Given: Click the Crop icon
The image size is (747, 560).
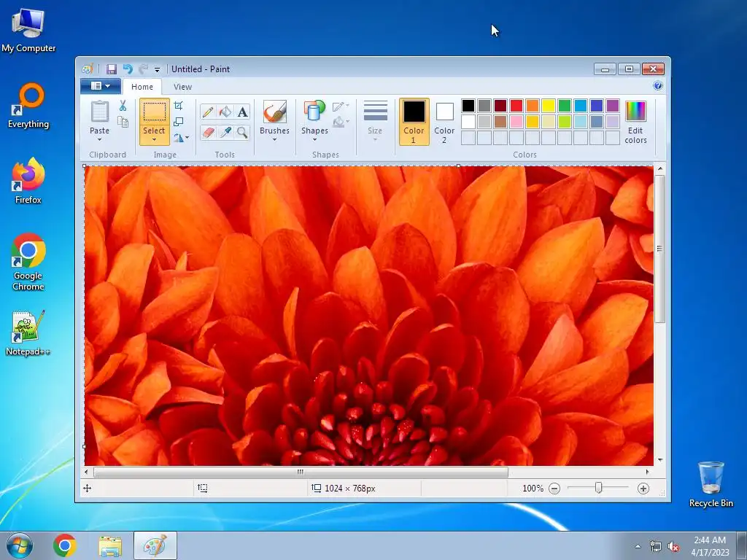Looking at the screenshot, I should pyautogui.click(x=179, y=106).
